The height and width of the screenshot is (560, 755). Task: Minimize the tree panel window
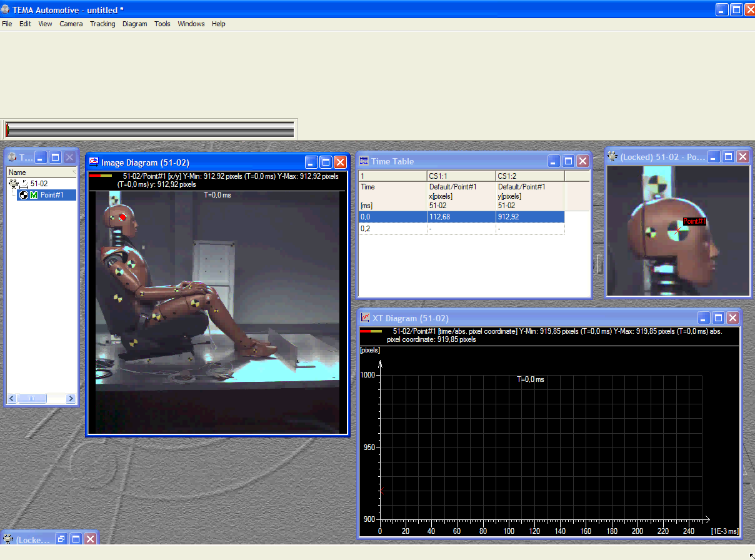[x=41, y=157]
